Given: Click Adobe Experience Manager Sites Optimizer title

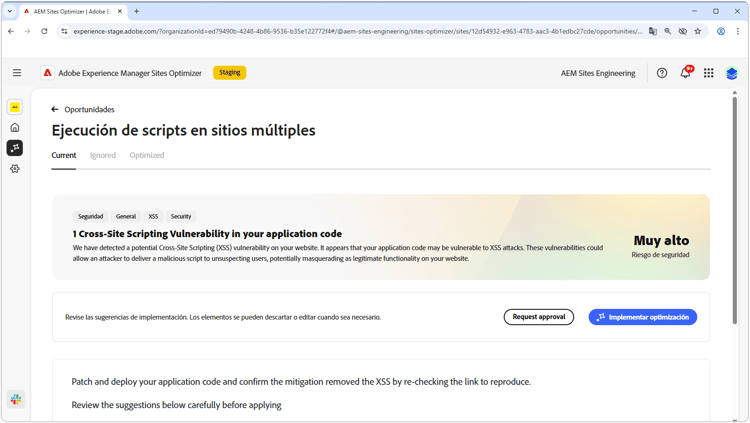Looking at the screenshot, I should 130,73.
